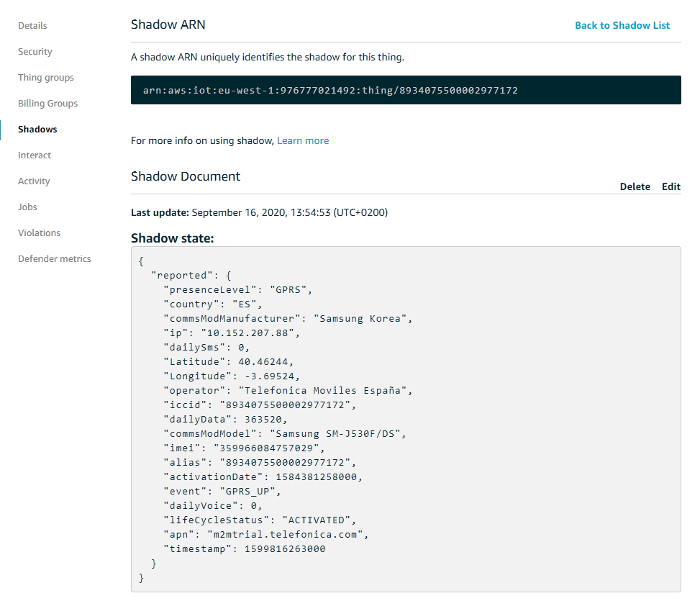Click the "operator" line in shadow state
The height and width of the screenshot is (601, 700).
click(288, 391)
